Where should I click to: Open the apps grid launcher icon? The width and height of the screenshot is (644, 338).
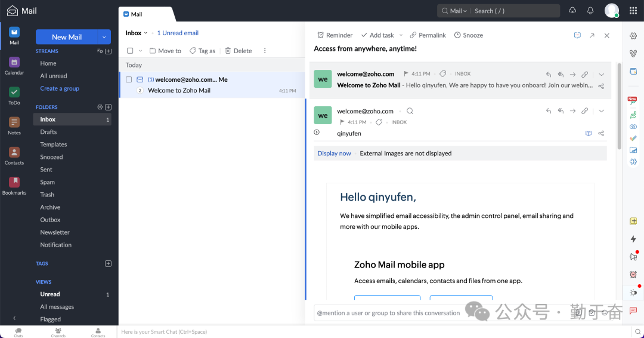click(633, 11)
